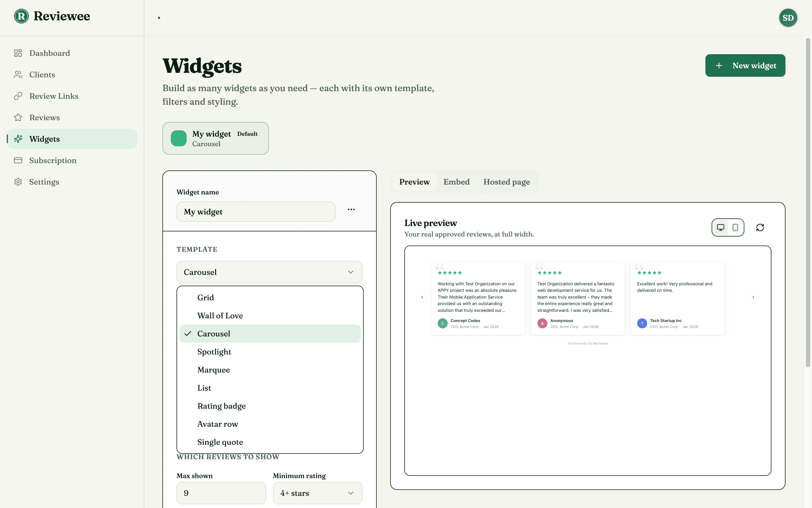Click the page vertical scrollbar
Viewport: 812px width, 508px height.
808,203
